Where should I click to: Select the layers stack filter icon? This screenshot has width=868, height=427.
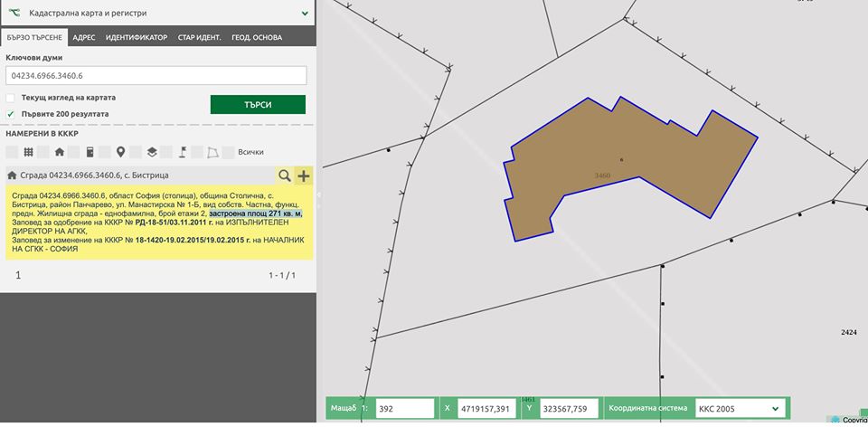point(152,152)
